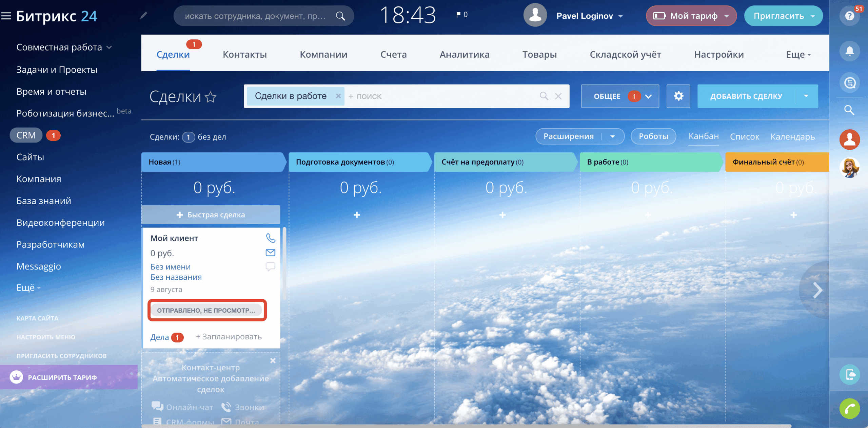This screenshot has height=428, width=868.
Task: Click the Быстрая сделка button
Action: (x=211, y=215)
